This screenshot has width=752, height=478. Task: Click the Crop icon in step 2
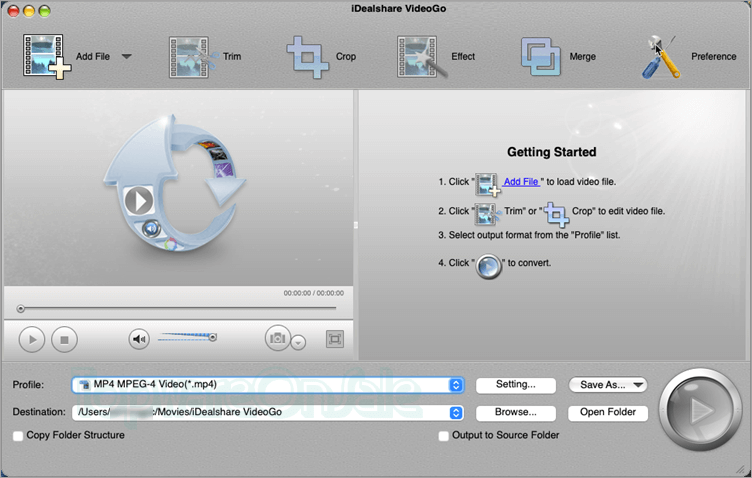[556, 214]
